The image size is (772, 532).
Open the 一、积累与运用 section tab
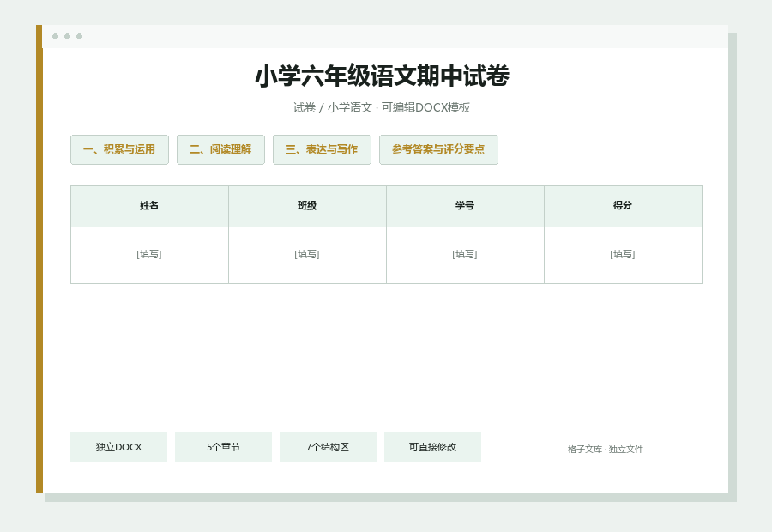click(119, 150)
